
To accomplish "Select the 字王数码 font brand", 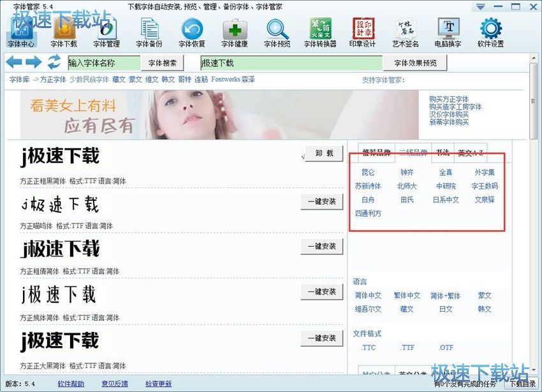I will 485,186.
